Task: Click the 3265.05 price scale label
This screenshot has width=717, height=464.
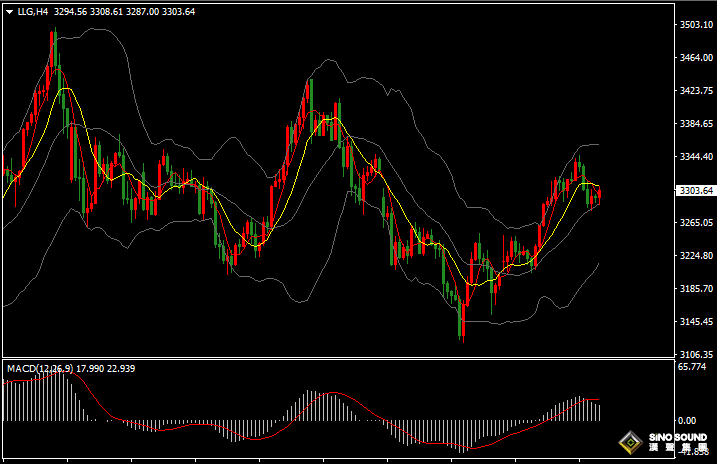Action: [694, 223]
